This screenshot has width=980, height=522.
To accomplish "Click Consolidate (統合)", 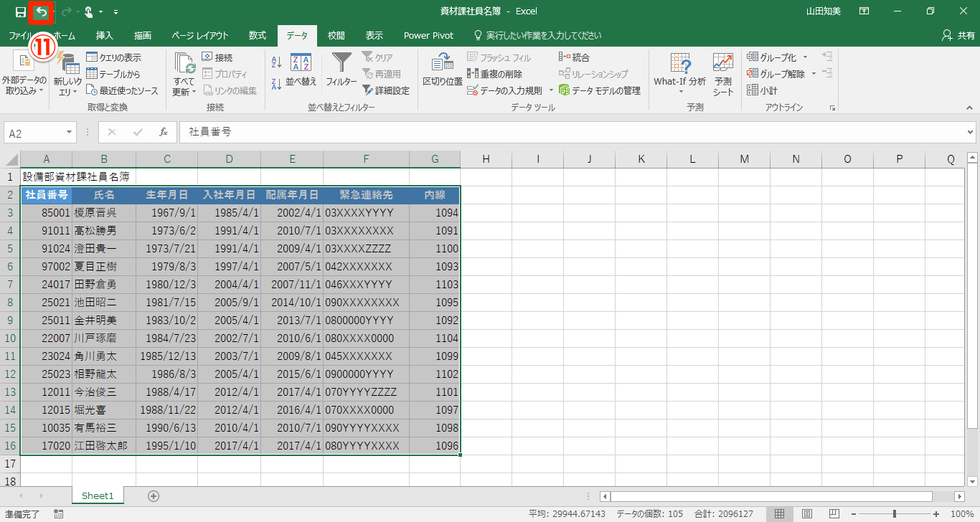I will click(574, 57).
